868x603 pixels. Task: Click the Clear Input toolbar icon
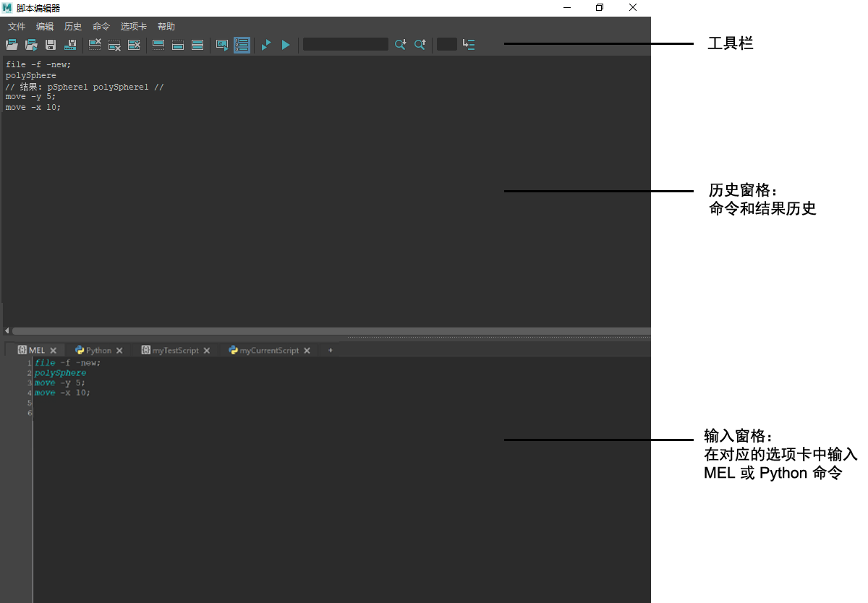(114, 45)
